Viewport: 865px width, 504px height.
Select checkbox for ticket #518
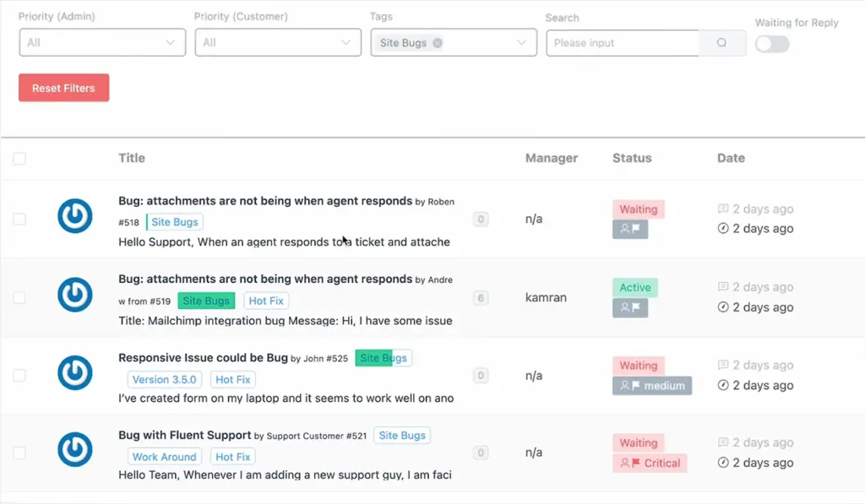tap(19, 219)
